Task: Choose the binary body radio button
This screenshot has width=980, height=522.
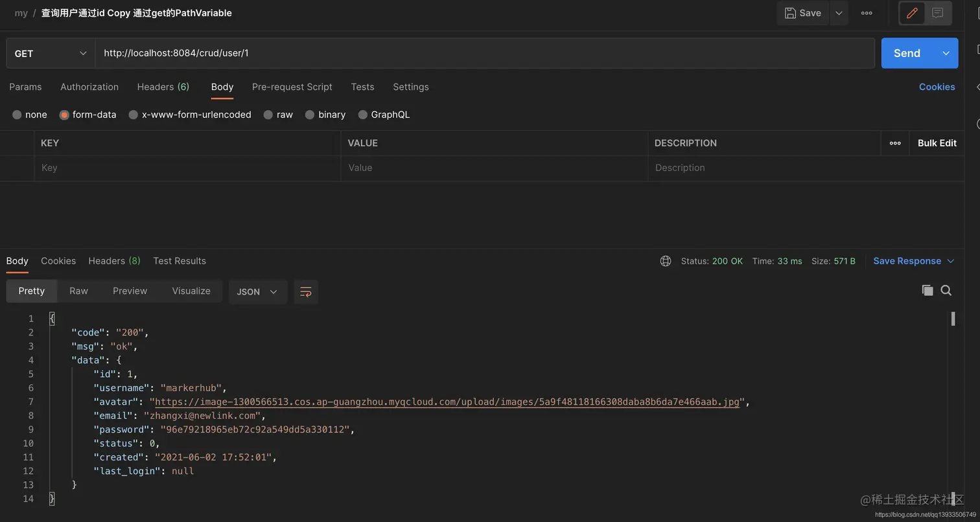Action: pos(310,115)
